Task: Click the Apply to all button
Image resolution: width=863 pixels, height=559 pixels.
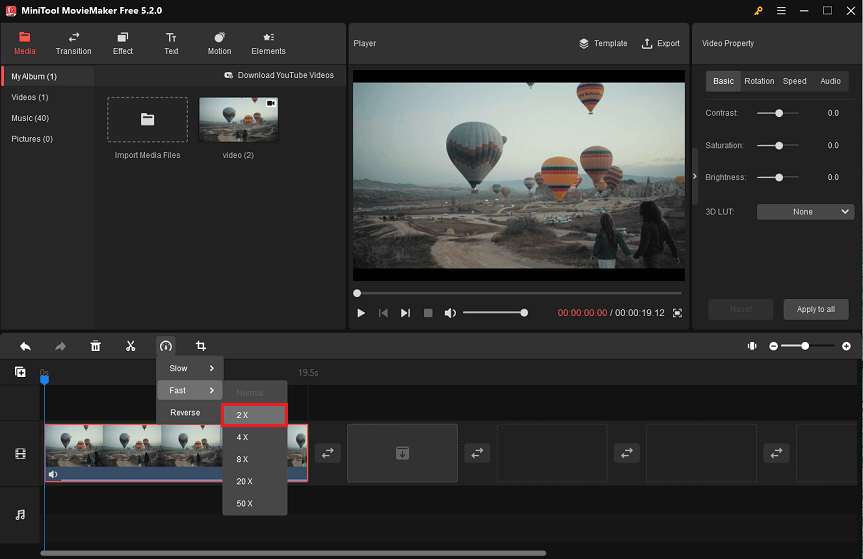Action: click(x=816, y=309)
